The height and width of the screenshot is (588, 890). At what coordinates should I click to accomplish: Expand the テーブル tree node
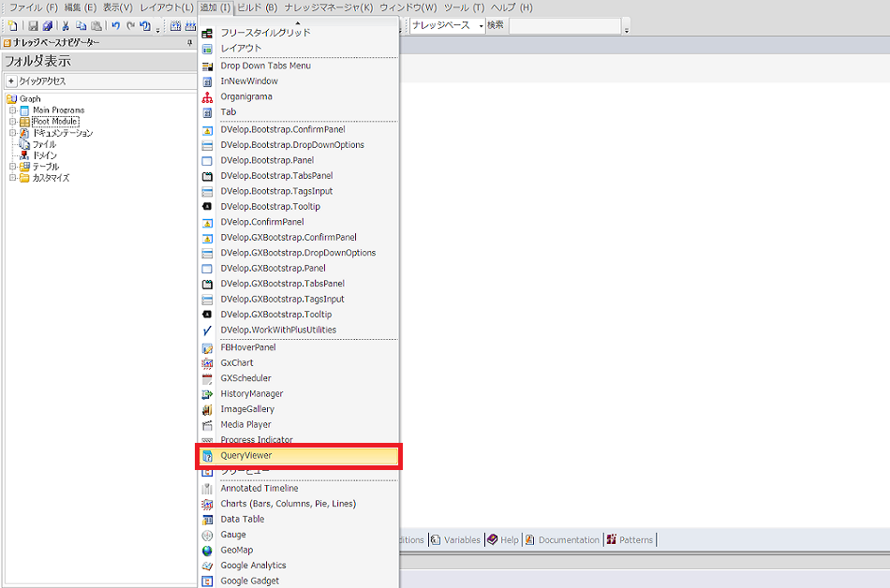(13, 167)
